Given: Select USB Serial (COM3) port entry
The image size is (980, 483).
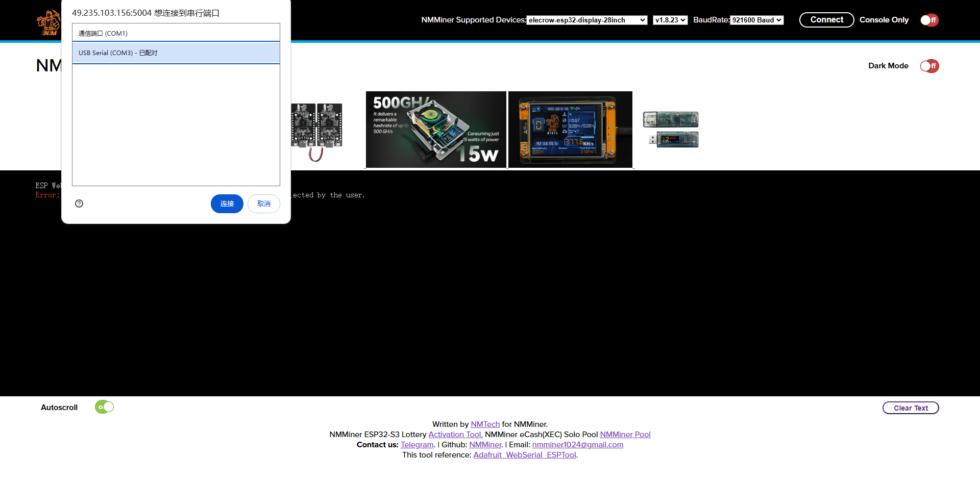Looking at the screenshot, I should click(176, 53).
